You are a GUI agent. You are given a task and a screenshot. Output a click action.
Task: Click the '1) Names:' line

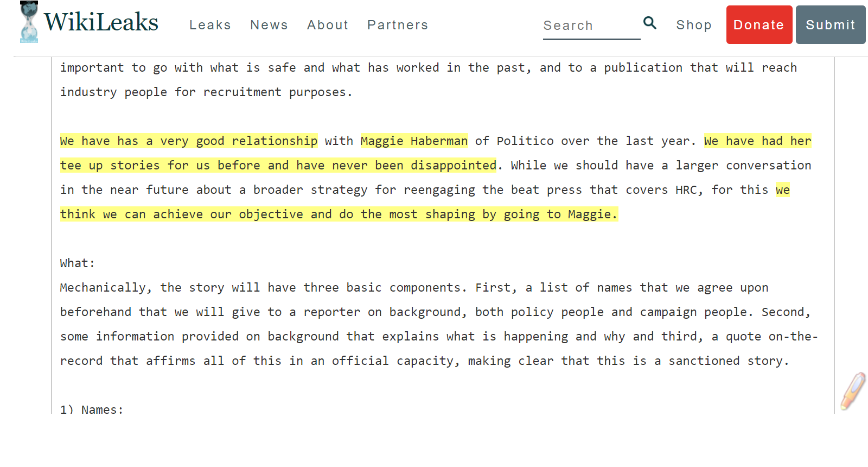pos(92,409)
